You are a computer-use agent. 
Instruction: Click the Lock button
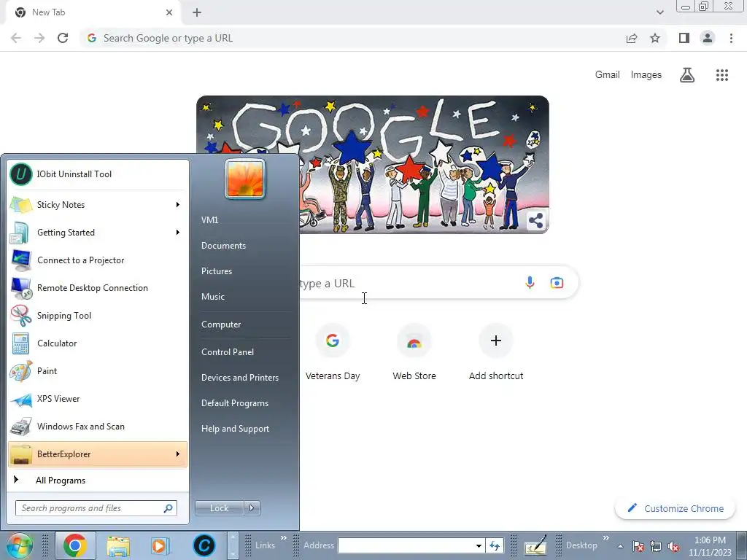(x=219, y=508)
